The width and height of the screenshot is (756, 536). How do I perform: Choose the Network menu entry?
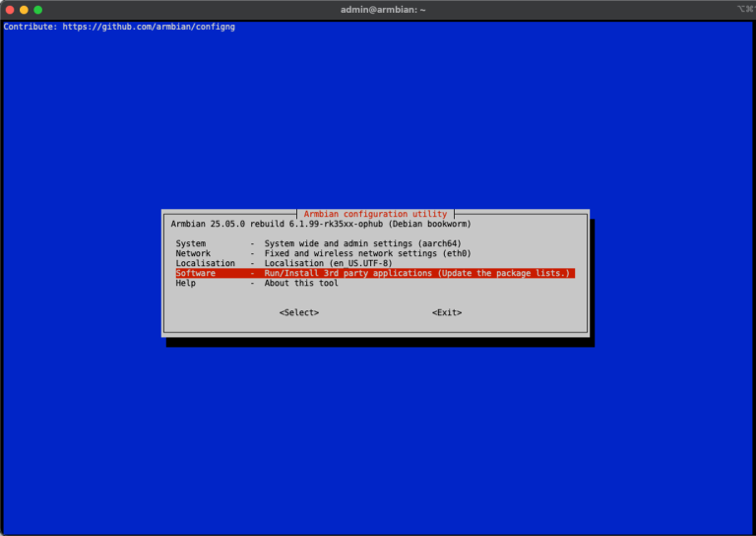[x=193, y=253]
